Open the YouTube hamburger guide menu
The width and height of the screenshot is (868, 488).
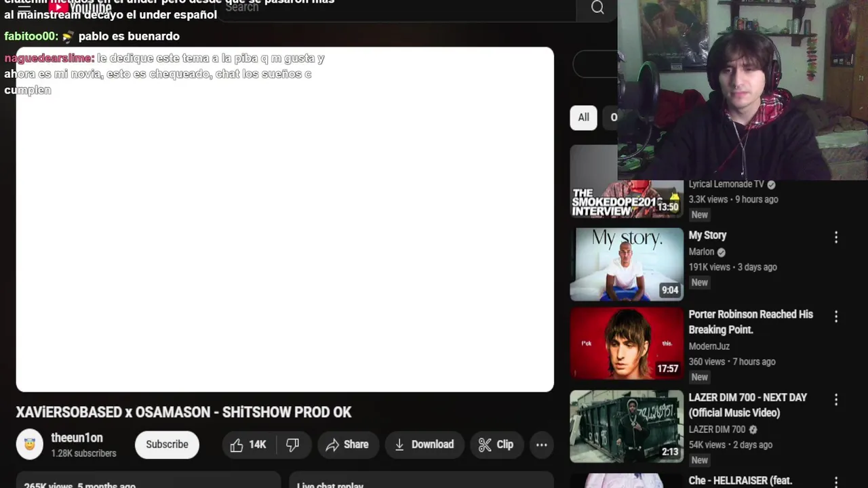click(24, 7)
